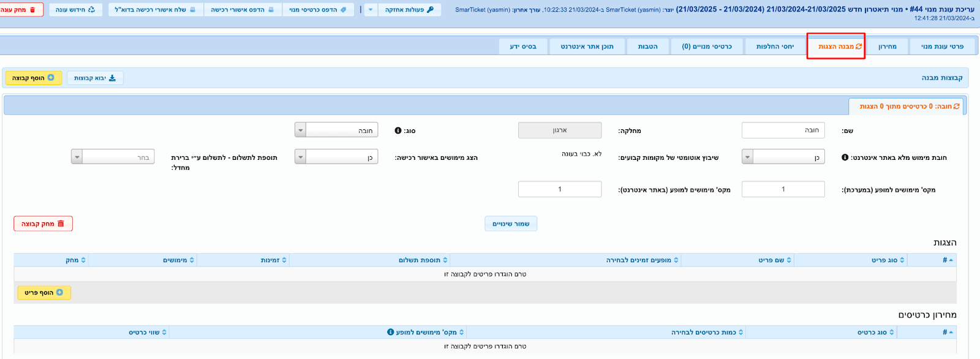Click the download icon on יבוא קבוצות

click(112, 78)
